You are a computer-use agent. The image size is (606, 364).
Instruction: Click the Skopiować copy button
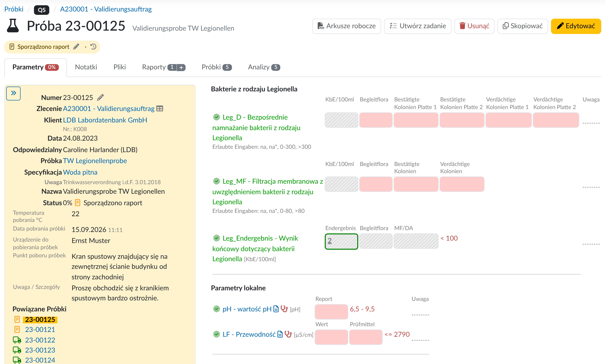[523, 26]
